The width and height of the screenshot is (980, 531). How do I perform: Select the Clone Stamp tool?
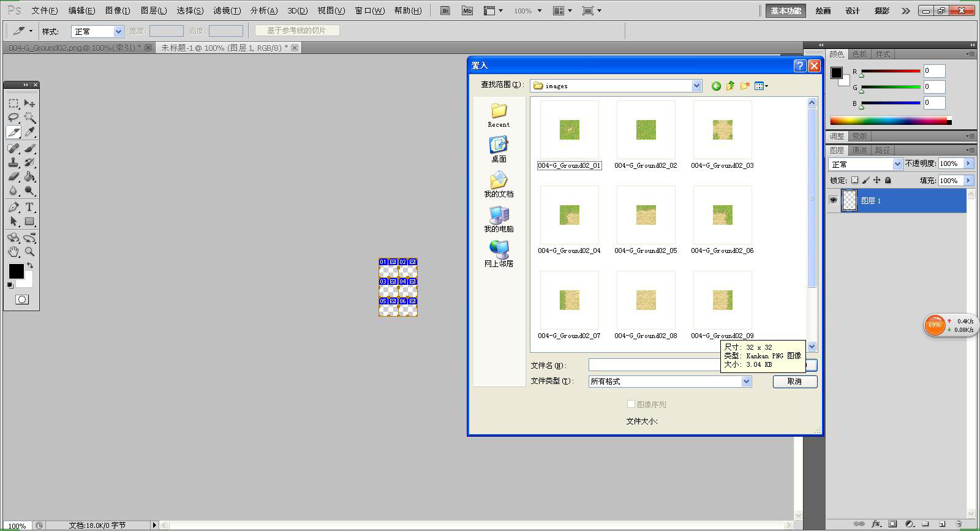(x=13, y=162)
